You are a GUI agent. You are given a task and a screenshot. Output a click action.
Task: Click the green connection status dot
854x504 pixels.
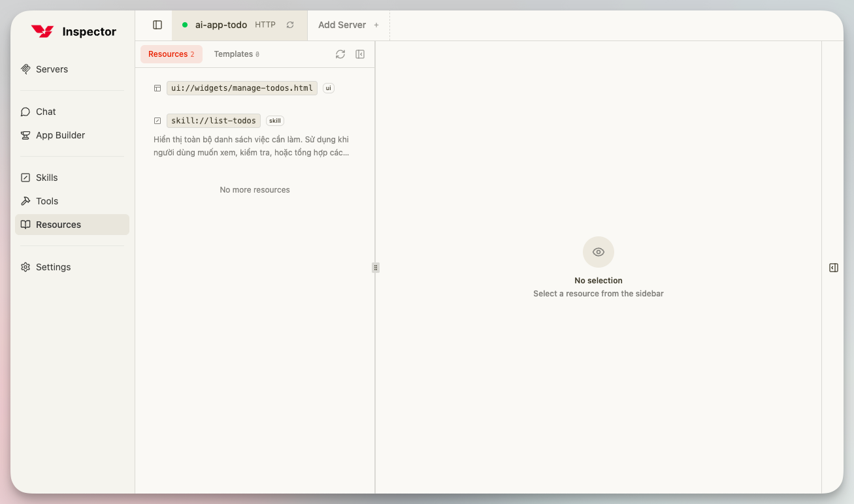[185, 25]
